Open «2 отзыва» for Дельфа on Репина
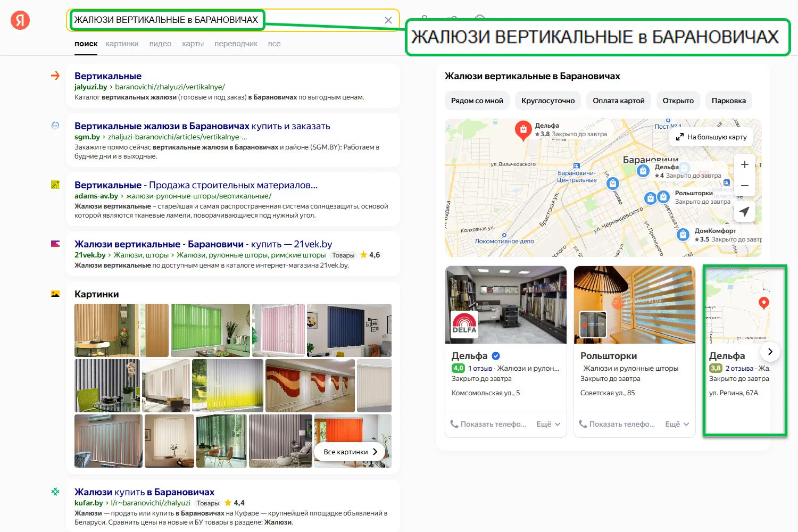Viewport: 798px width, 532px height. click(739, 368)
